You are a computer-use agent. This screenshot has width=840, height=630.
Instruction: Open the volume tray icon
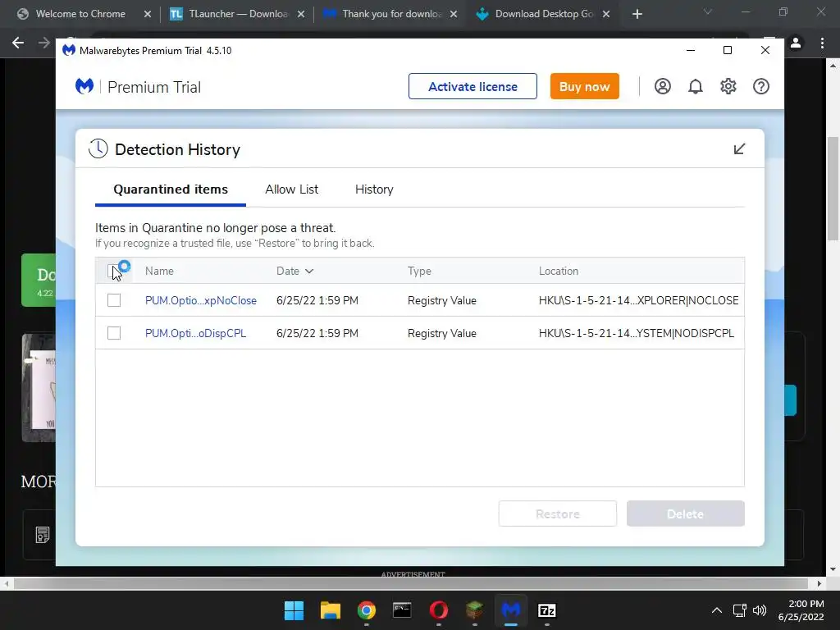pos(760,610)
